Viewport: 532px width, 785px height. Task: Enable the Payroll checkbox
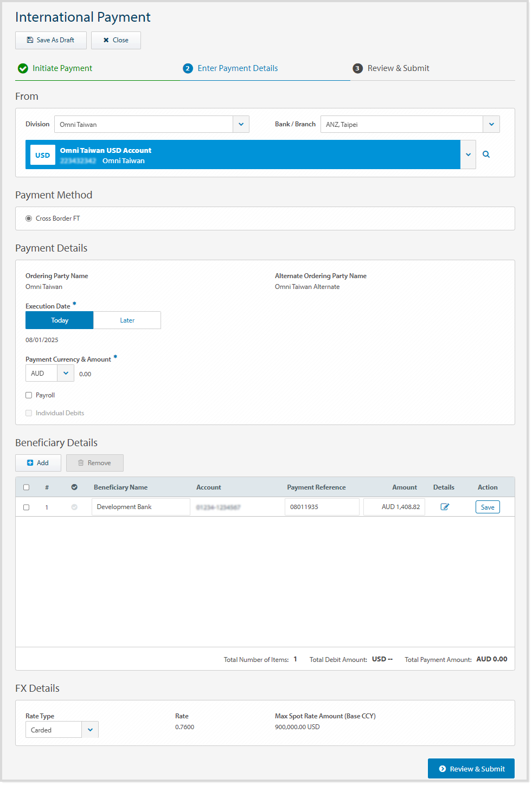[x=28, y=395]
